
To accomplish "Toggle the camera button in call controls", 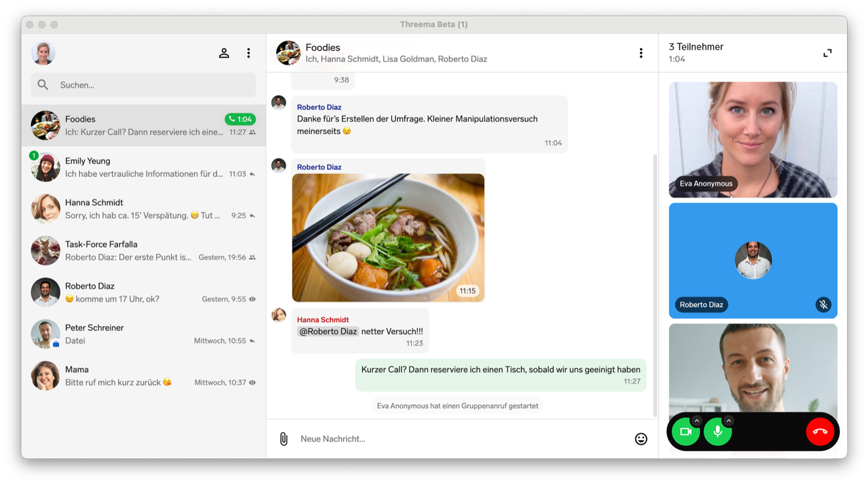I will (x=686, y=432).
